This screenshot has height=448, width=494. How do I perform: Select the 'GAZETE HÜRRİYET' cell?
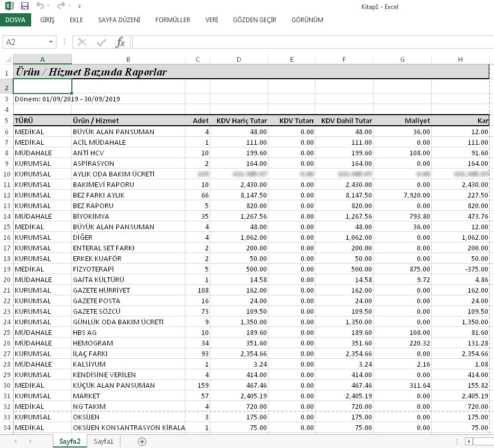coord(128,290)
